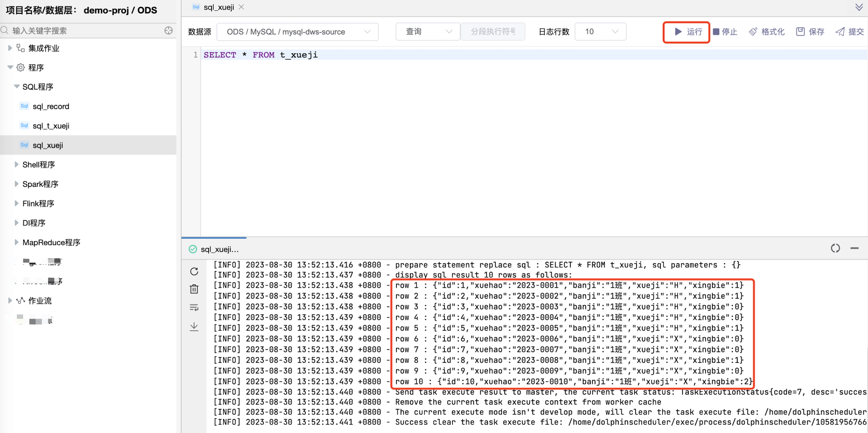Click the Sql file icon on the sql_xueji tab
The height and width of the screenshot is (433, 868).
195,7
